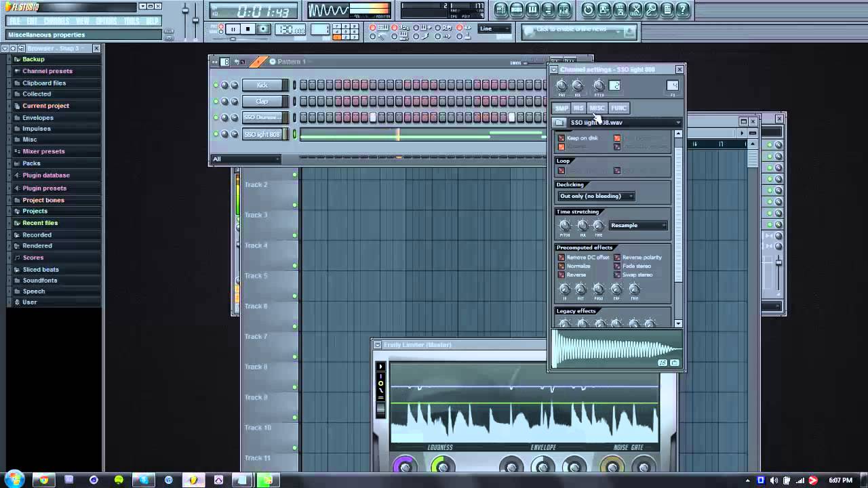
Task: Click to enable online news panel
Action: 580,30
